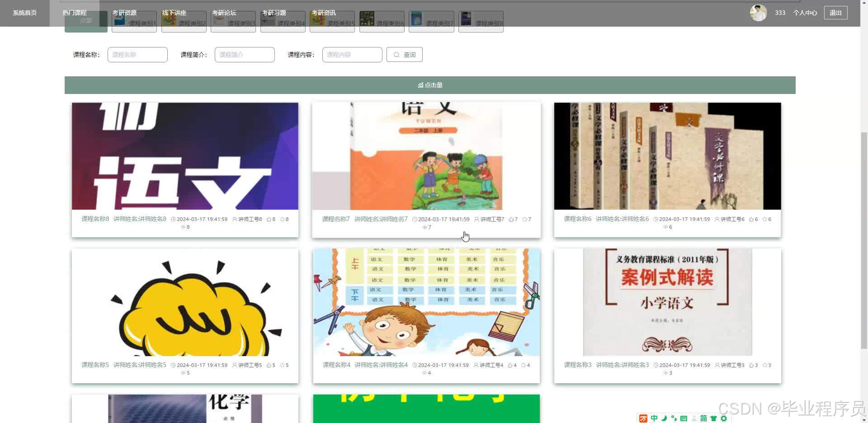Select the 课程类别8 category tab

tap(481, 22)
